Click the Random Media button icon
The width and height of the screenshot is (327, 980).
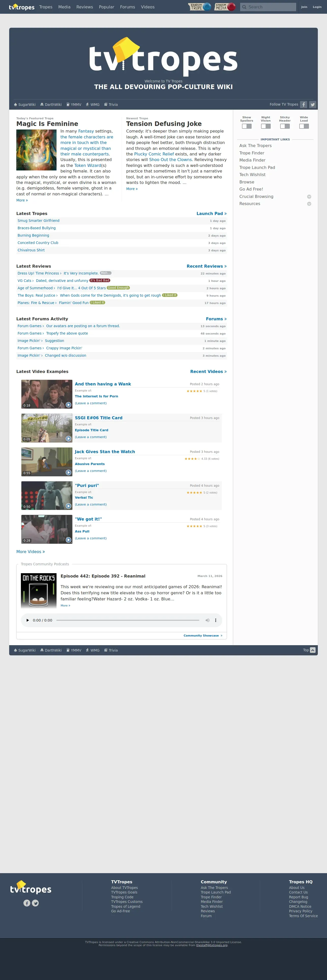pos(225,7)
